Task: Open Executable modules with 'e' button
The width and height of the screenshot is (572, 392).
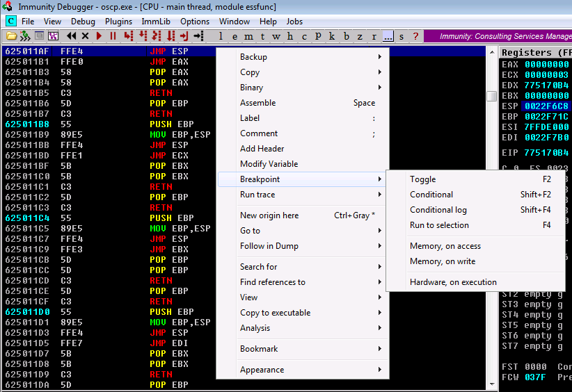Action: pos(235,36)
